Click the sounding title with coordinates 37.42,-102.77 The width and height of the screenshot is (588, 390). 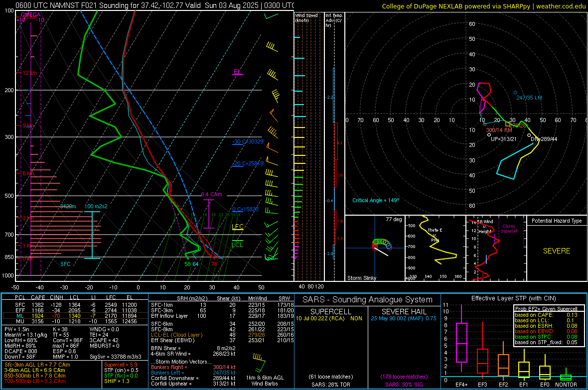[x=154, y=5]
